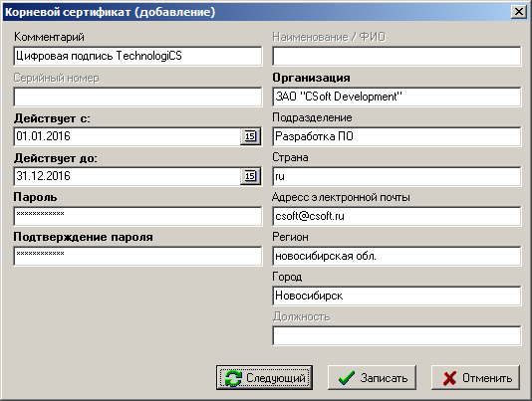
Task: Focus the empty Должность field
Action: (x=397, y=335)
